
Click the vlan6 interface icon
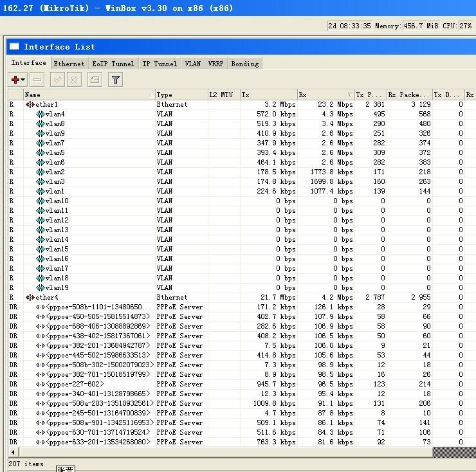point(40,163)
